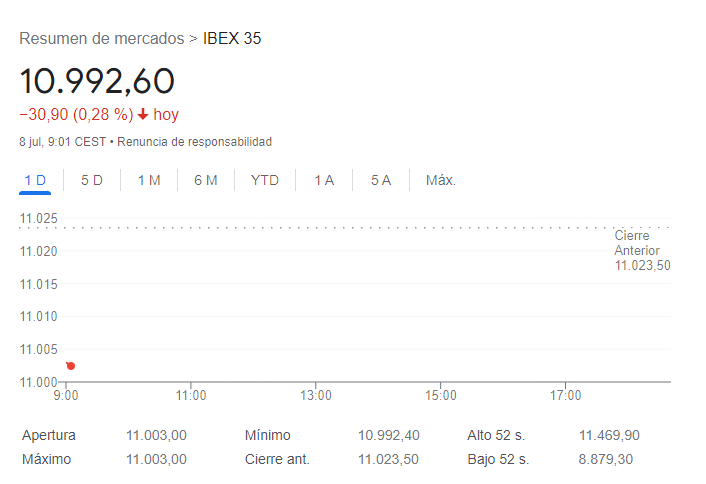Click the main price 10.992,60
Viewport: 706px width, 484px height.
[97, 81]
